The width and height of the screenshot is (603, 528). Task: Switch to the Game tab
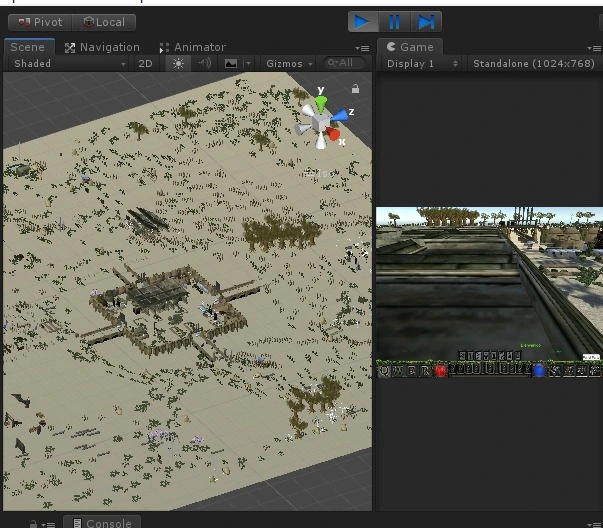tap(410, 47)
